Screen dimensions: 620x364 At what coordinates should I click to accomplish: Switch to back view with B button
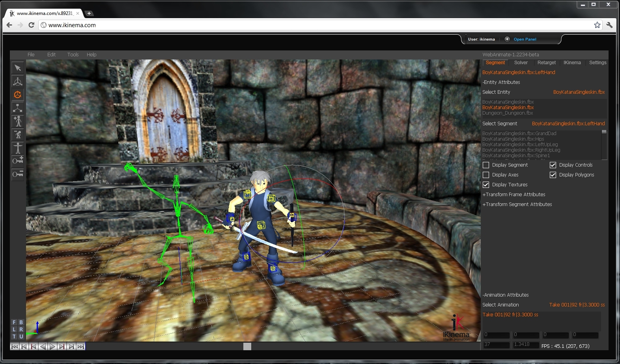(21, 322)
